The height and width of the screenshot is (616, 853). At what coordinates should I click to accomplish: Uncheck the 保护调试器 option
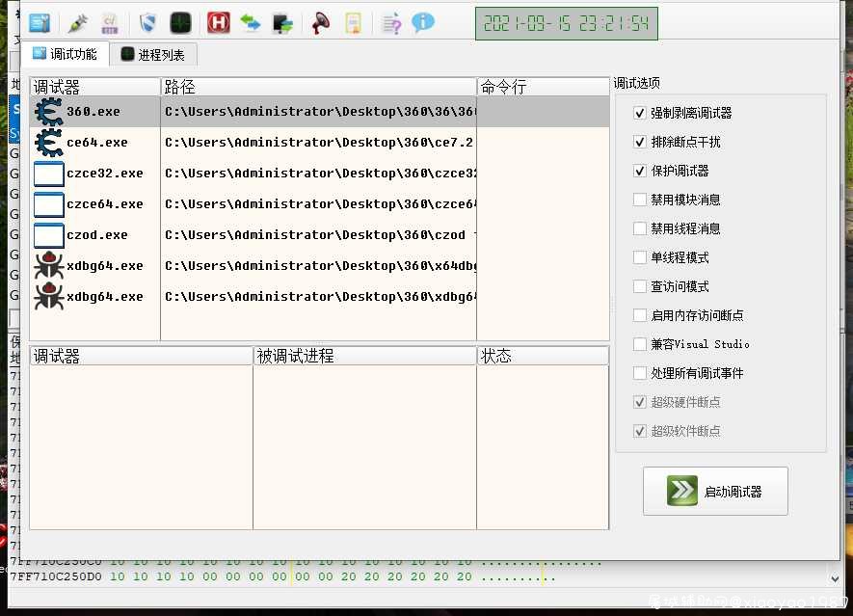tap(640, 171)
